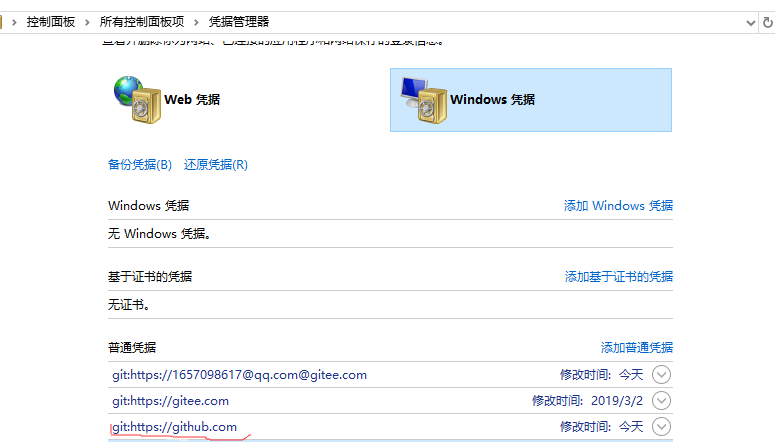This screenshot has width=775, height=442.
Task: Open the address bar history dropdown arrow
Action: click(752, 21)
